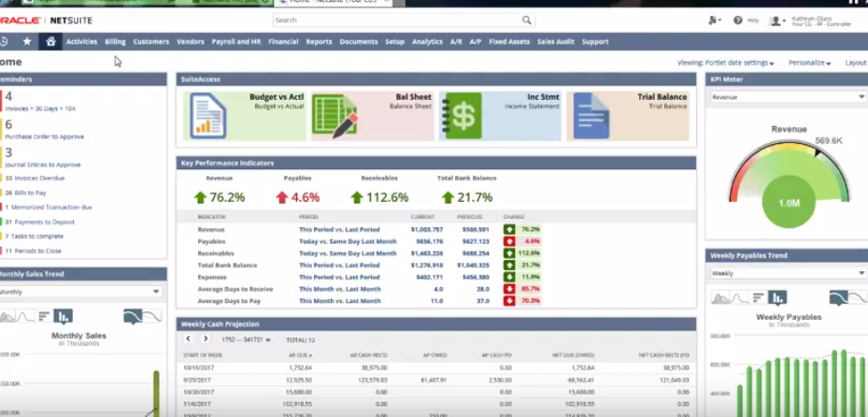Screen dimensions: 868x417
Task: Switch Monthly Sales chart to horizontal bar type
Action: coord(44,316)
